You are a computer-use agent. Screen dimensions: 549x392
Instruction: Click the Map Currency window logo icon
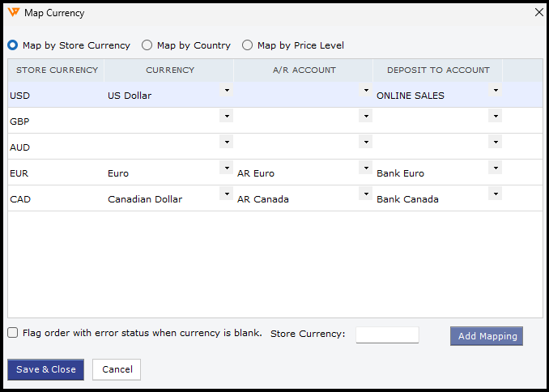click(14, 13)
